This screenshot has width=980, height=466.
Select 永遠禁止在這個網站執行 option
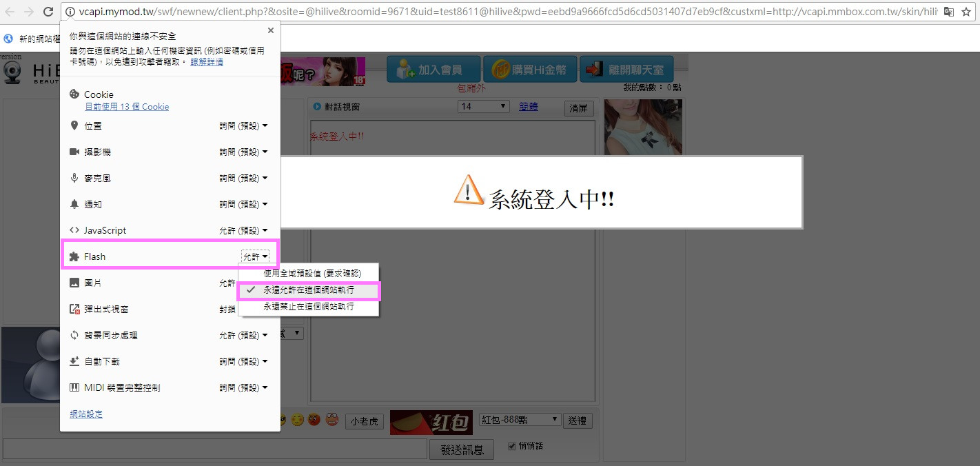(309, 307)
